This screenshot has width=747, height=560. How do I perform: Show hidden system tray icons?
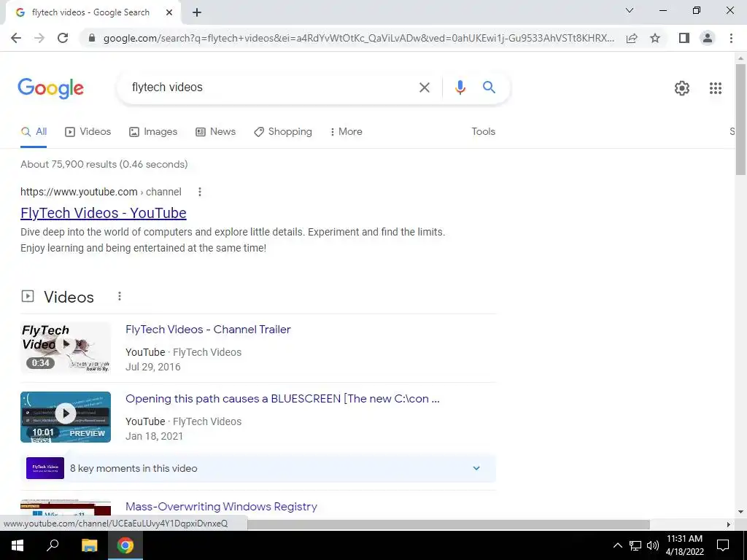click(617, 545)
